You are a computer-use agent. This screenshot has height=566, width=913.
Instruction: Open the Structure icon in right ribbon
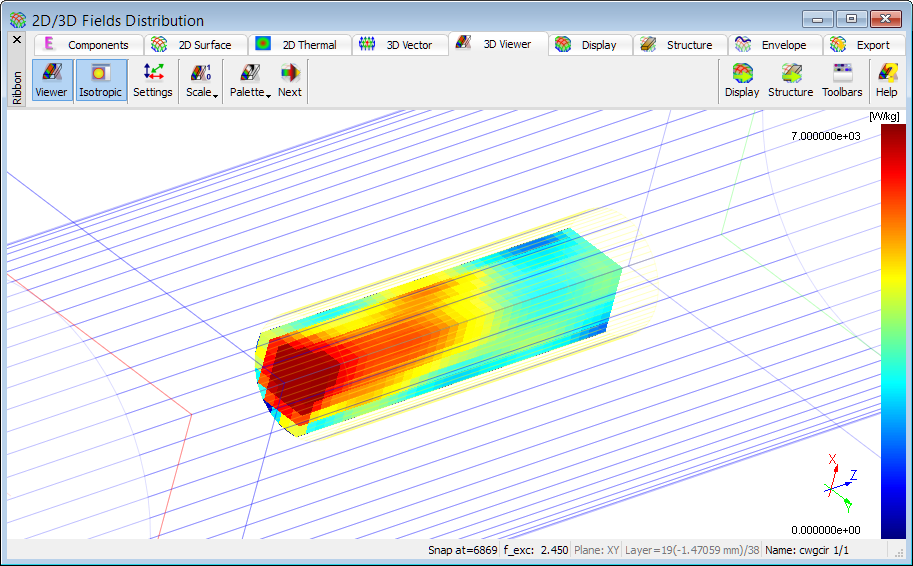pos(790,81)
